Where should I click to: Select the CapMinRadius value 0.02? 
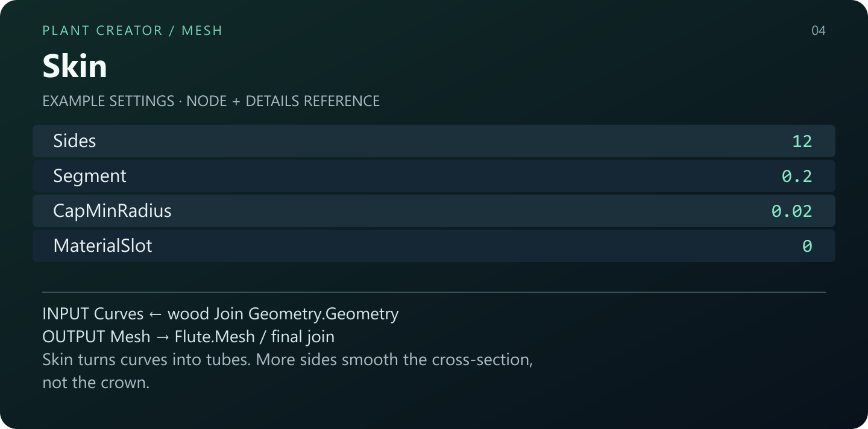[x=792, y=211]
